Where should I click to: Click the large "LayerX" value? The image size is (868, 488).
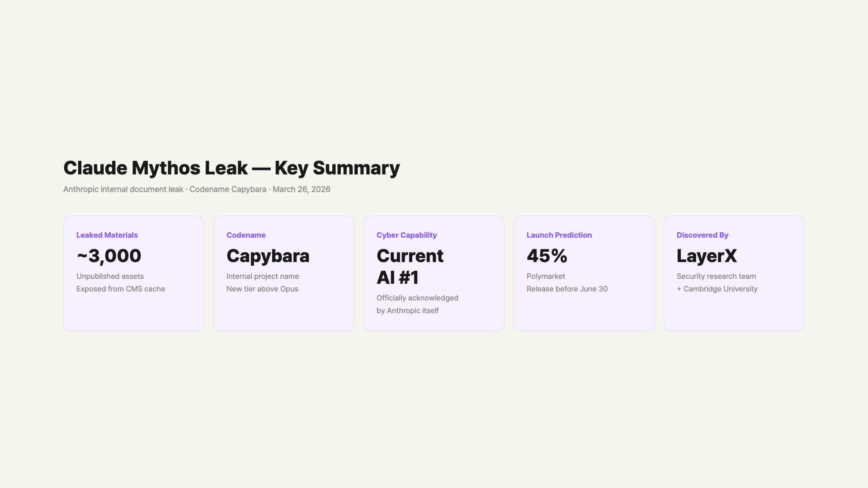[707, 256]
